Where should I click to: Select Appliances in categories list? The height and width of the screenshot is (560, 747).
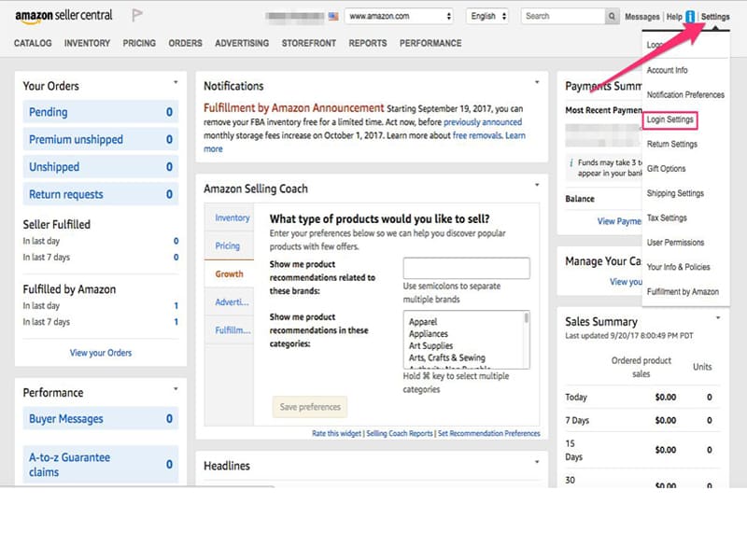[x=429, y=334]
